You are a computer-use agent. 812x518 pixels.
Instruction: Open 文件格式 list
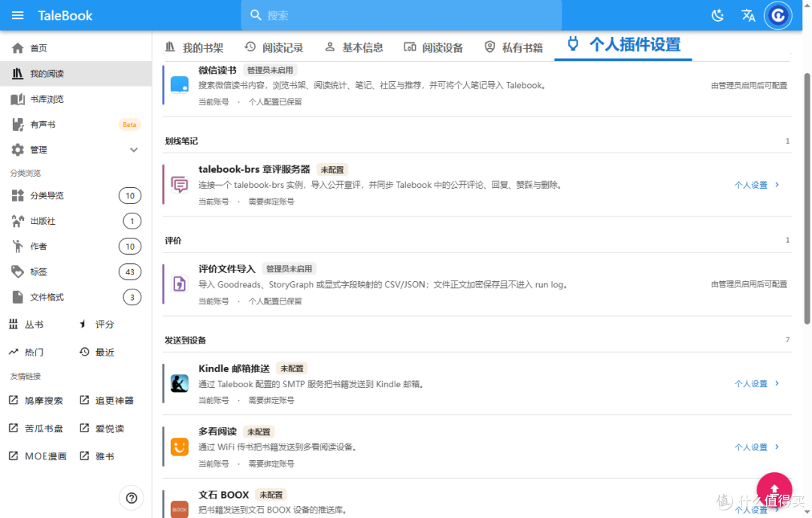[x=76, y=297]
